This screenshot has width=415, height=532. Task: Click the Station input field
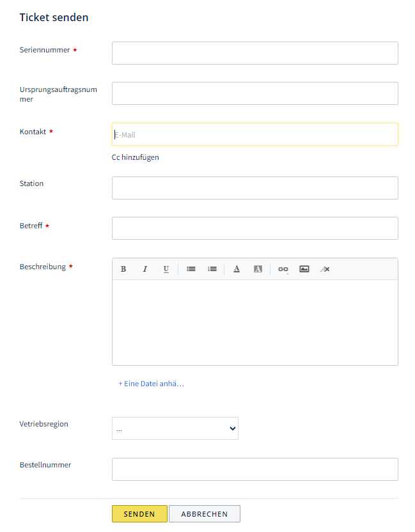[x=255, y=188]
